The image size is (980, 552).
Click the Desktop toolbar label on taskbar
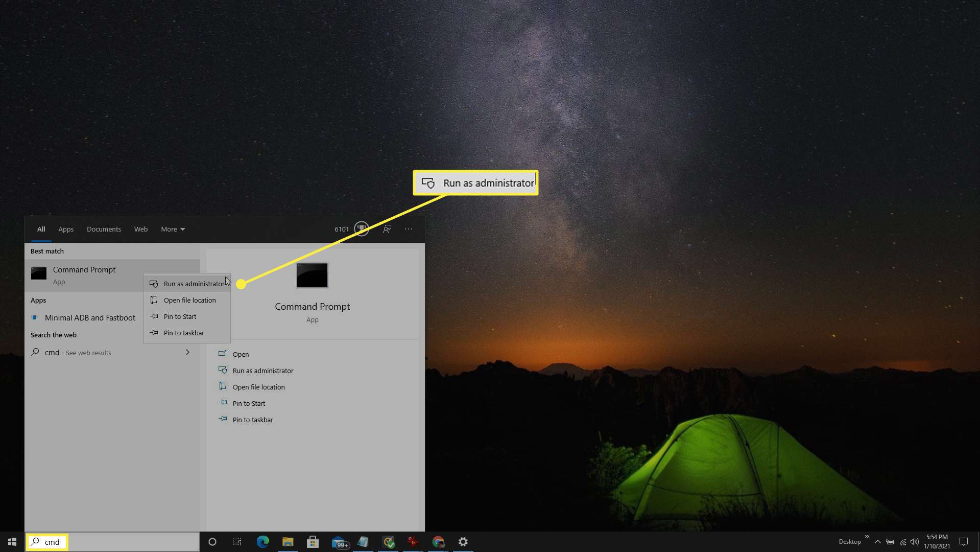[x=850, y=542]
